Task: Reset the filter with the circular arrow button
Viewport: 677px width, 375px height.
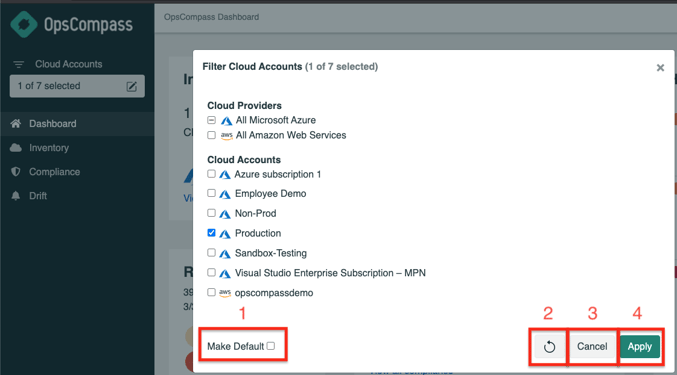Action: pos(549,347)
